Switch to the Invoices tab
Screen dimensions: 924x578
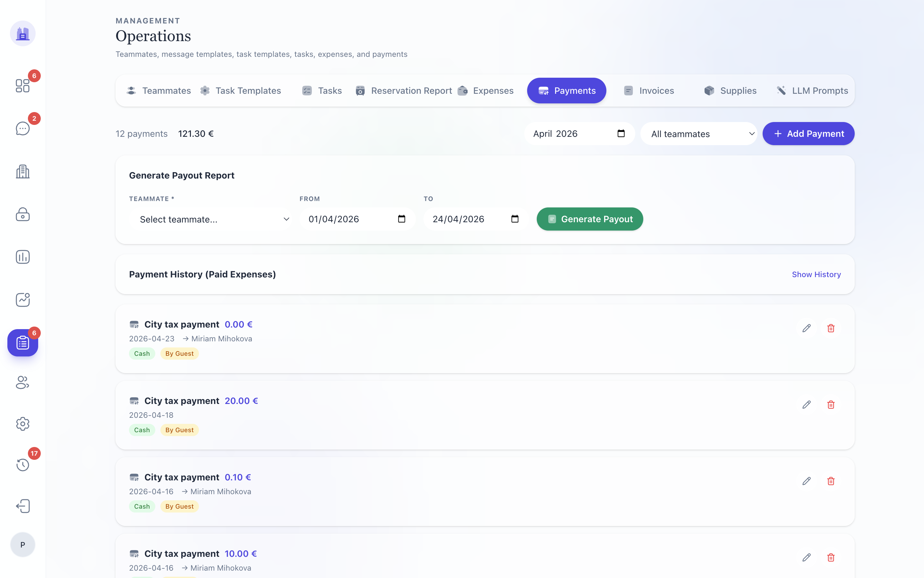649,91
